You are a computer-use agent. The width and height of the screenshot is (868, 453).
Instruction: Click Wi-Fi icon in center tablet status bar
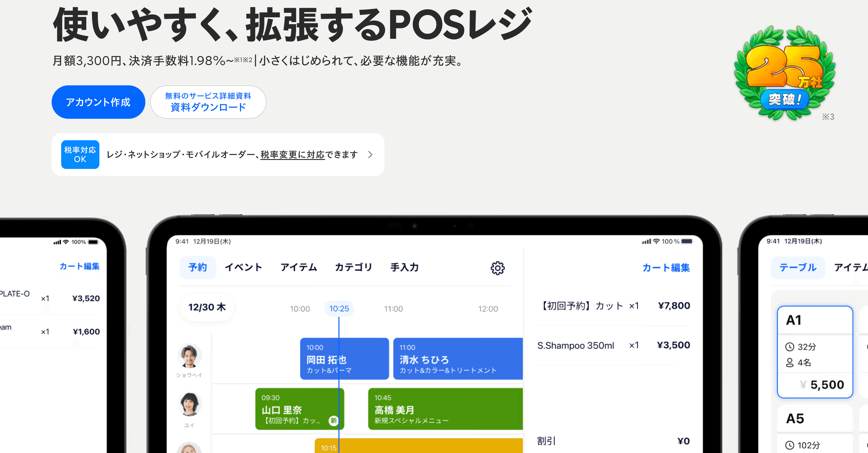click(656, 241)
